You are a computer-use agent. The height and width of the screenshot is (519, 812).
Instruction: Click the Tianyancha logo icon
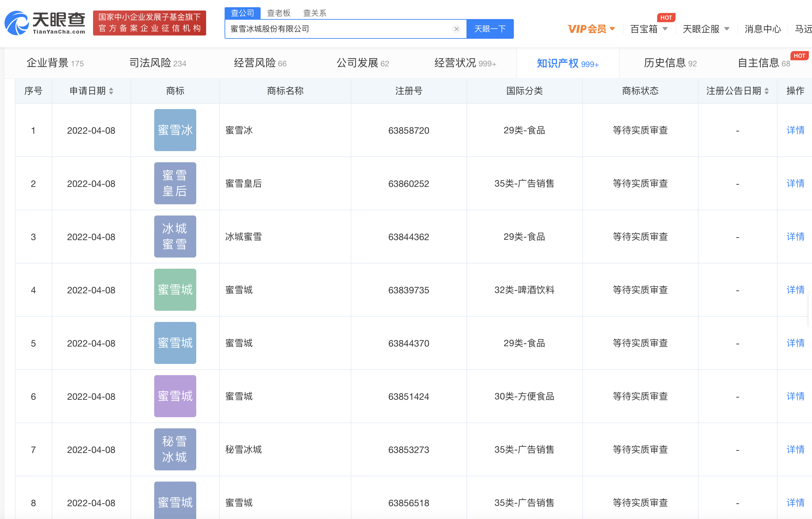(17, 23)
